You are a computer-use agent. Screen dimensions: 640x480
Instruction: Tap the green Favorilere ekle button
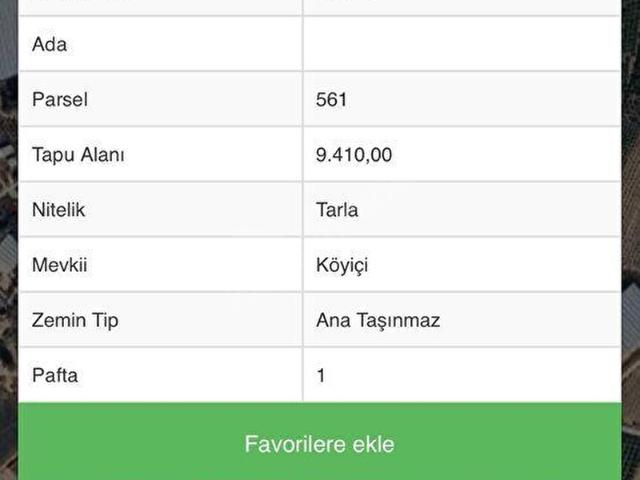tap(319, 443)
